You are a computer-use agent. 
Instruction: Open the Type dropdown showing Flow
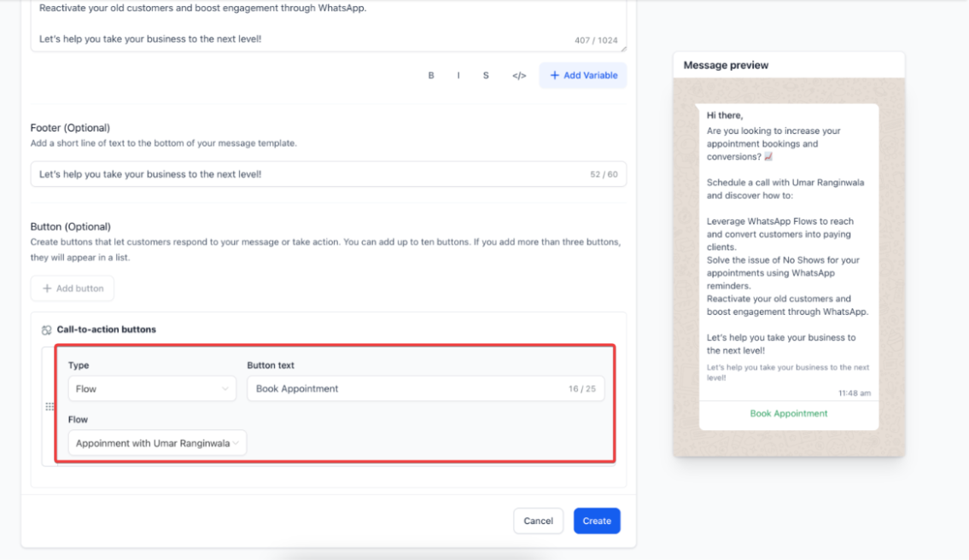click(x=151, y=388)
